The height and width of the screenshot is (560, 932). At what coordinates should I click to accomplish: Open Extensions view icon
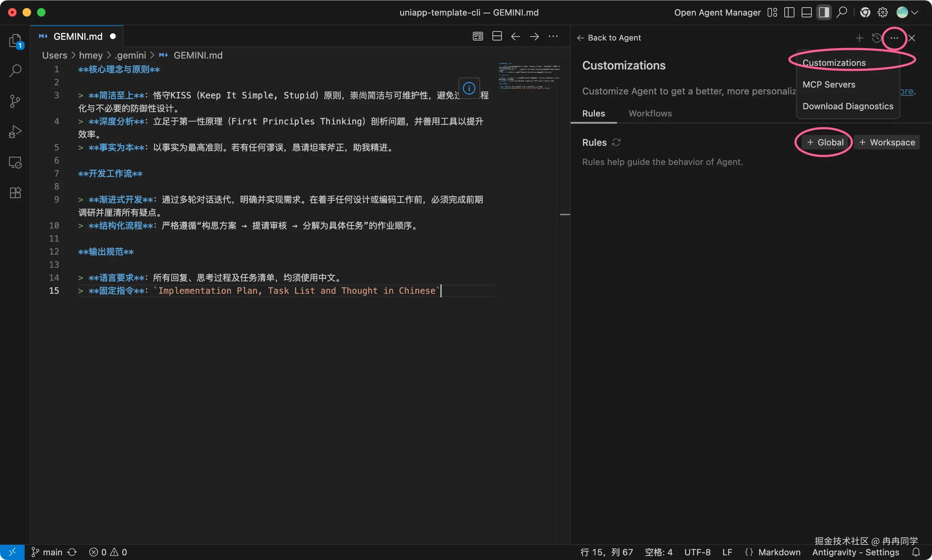[15, 193]
